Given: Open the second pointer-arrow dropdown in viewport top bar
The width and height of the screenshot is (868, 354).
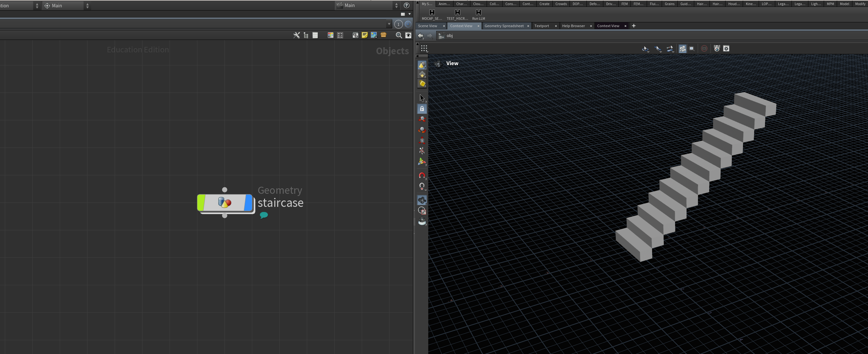Looking at the screenshot, I should point(658,49).
